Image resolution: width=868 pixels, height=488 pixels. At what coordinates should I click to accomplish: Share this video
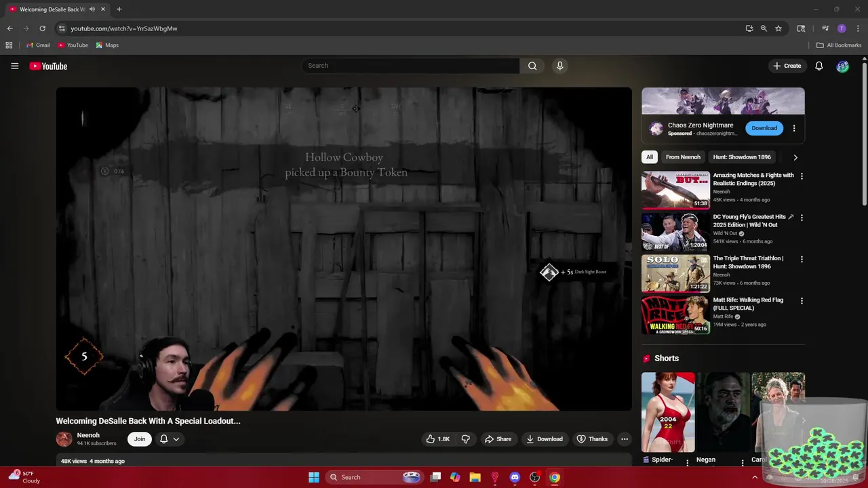[x=498, y=439]
